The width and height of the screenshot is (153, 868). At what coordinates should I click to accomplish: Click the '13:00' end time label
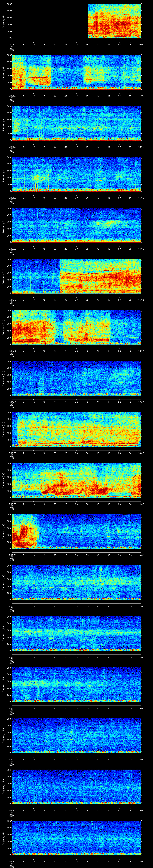141,198
